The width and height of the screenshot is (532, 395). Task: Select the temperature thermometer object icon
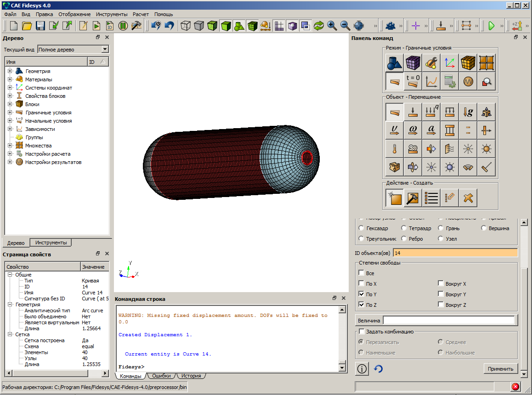click(395, 149)
